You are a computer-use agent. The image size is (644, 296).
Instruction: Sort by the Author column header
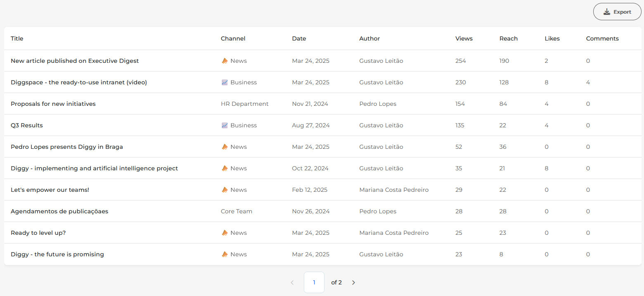[x=369, y=38]
